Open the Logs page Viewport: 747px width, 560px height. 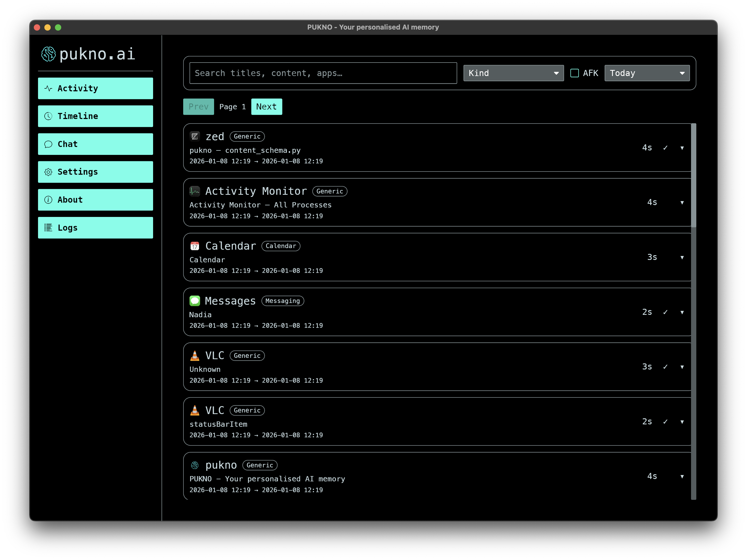pos(95,228)
